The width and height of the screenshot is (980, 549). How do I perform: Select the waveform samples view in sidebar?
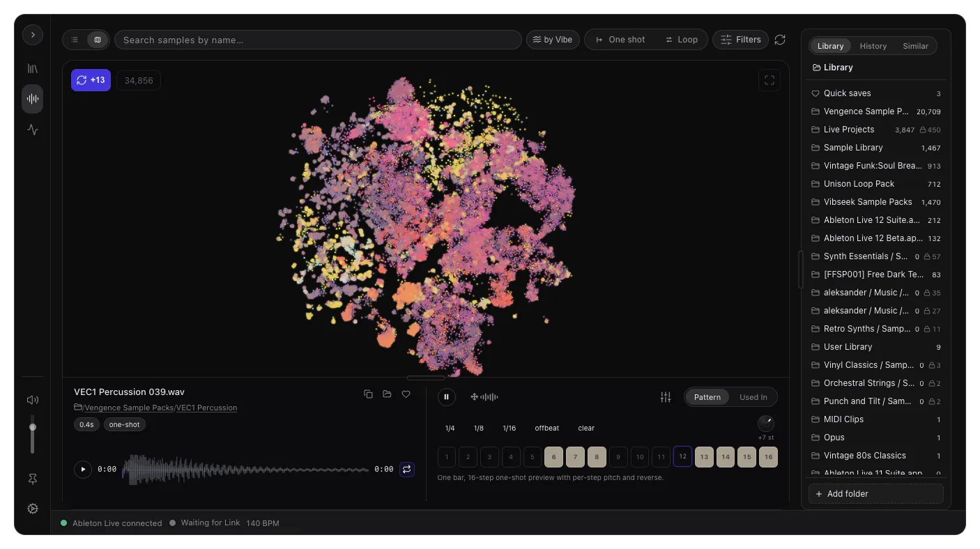pos(33,99)
